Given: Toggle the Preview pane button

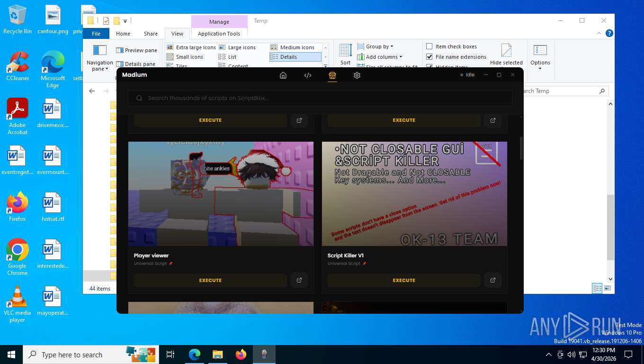Looking at the screenshot, I should (x=136, y=50).
